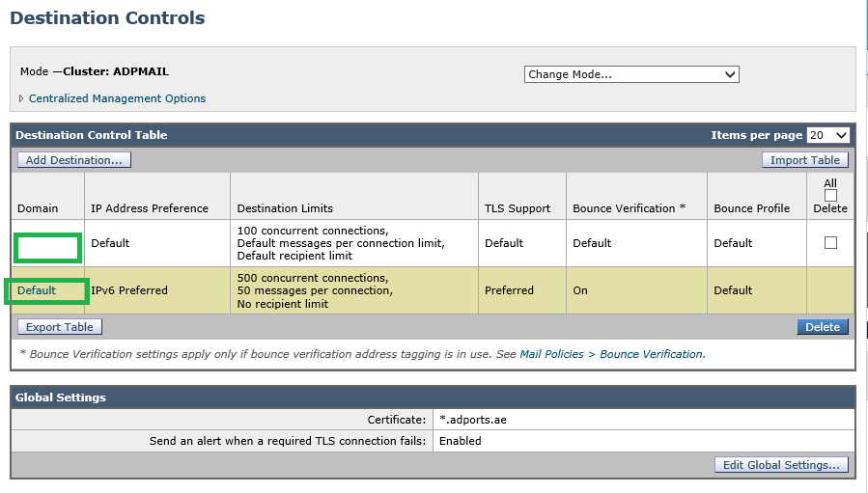868x493 pixels.
Task: Click the Bounce Verification On value
Action: tap(580, 290)
